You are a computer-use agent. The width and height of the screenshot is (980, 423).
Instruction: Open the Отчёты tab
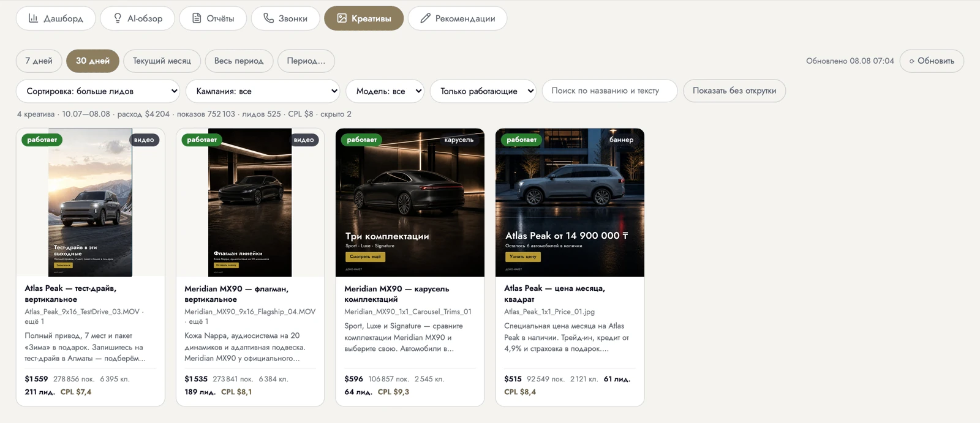coord(213,18)
